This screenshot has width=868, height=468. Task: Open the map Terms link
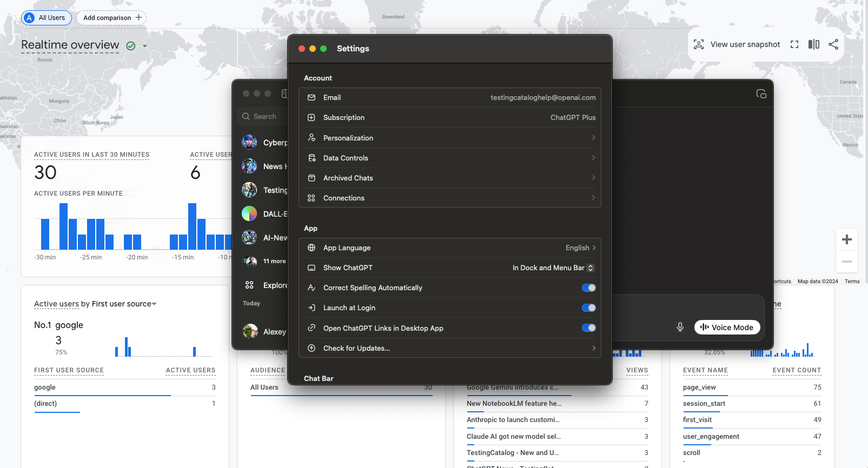pos(852,282)
